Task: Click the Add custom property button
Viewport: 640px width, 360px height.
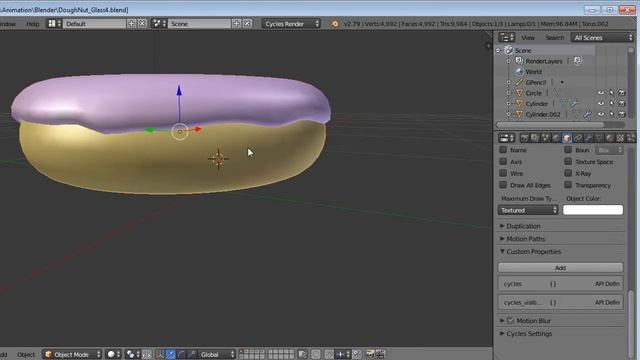Action: click(x=560, y=268)
